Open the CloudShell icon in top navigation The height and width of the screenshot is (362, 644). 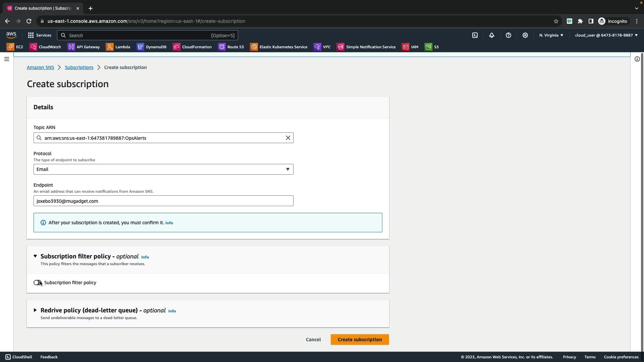pos(475,35)
